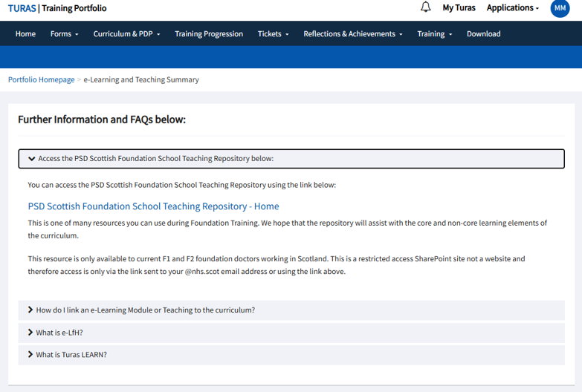
Task: Collapse the PSD Teaching Repository accordion
Action: pyautogui.click(x=291, y=159)
